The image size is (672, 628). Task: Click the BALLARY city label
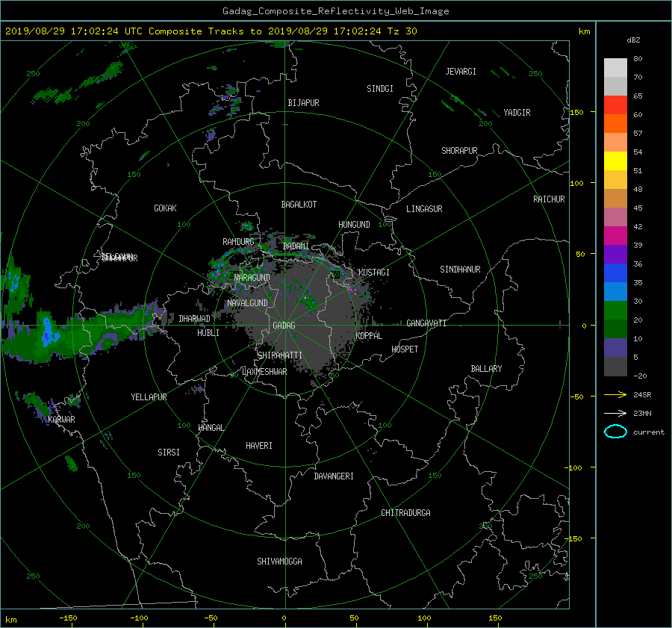[x=486, y=369]
